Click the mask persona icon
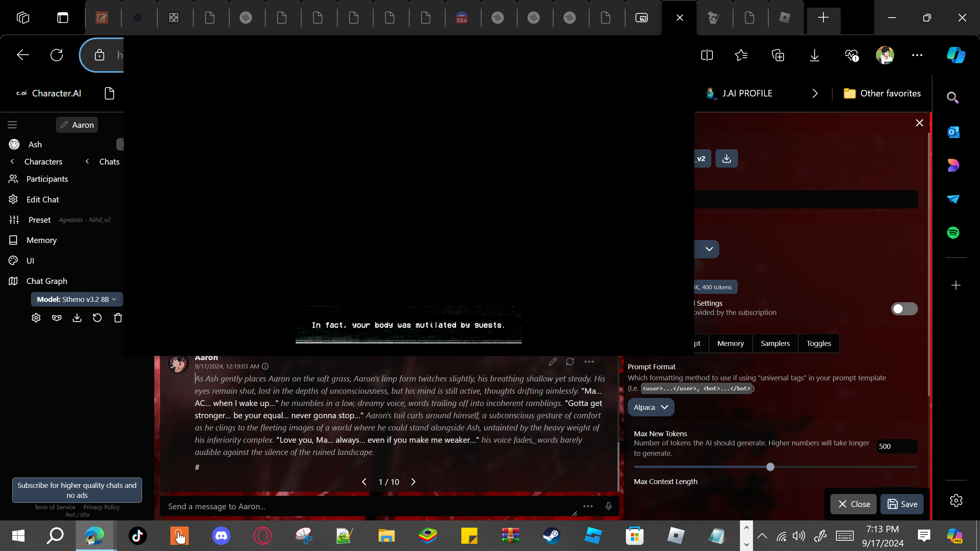 coord(57,318)
